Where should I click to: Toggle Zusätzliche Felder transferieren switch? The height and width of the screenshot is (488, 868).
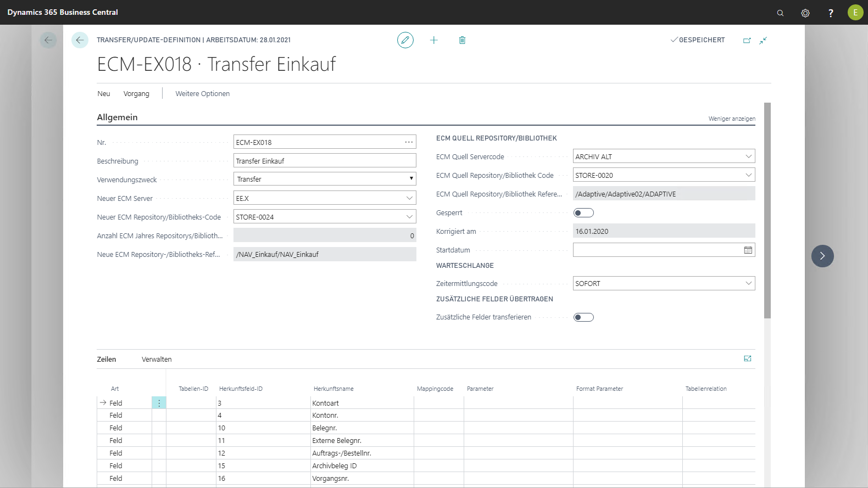pyautogui.click(x=583, y=317)
